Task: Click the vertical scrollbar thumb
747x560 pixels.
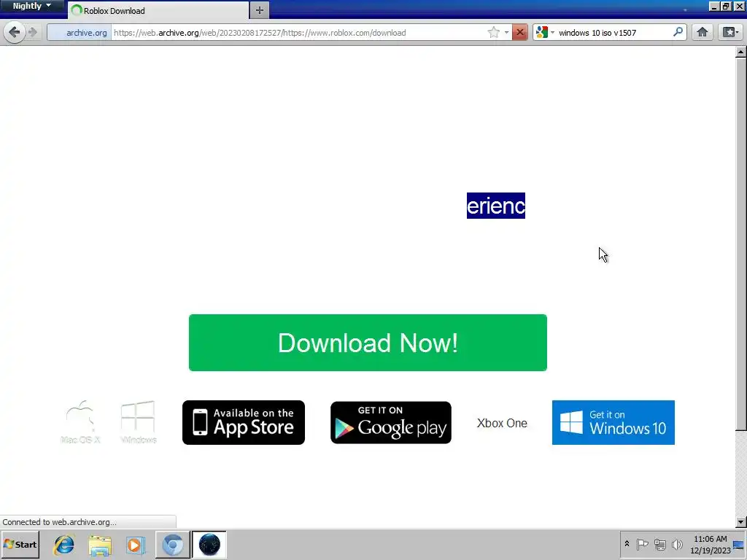Action: (741, 243)
